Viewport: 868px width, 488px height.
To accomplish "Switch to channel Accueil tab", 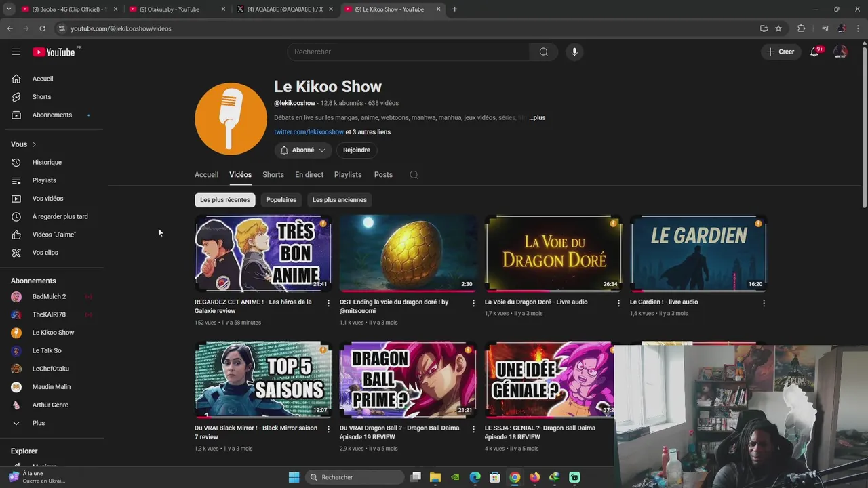I will pos(206,175).
